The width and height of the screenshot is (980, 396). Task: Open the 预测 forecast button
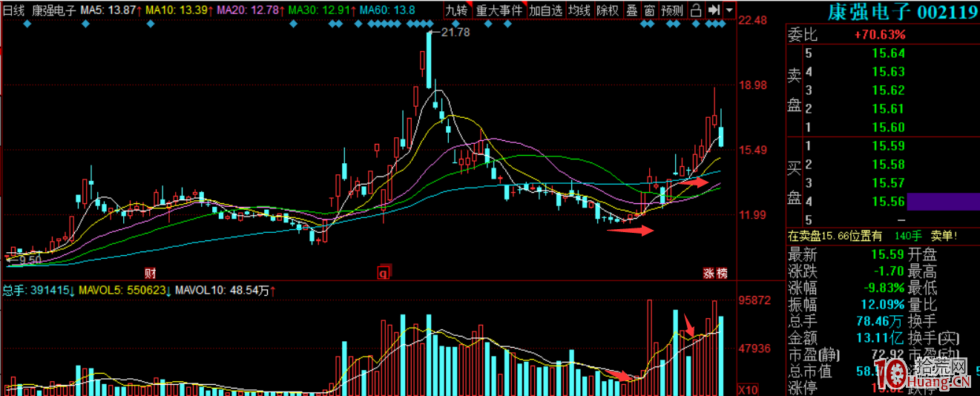pyautogui.click(x=672, y=10)
